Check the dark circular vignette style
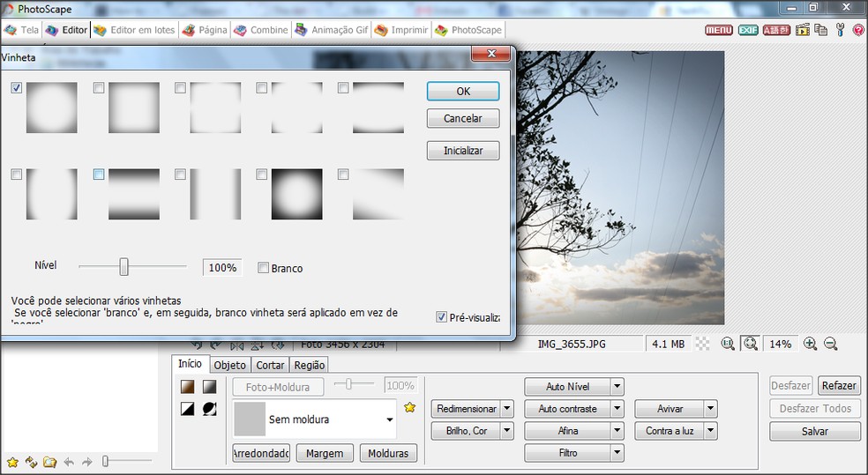Viewport: 868px width, 475px height. 261,174
